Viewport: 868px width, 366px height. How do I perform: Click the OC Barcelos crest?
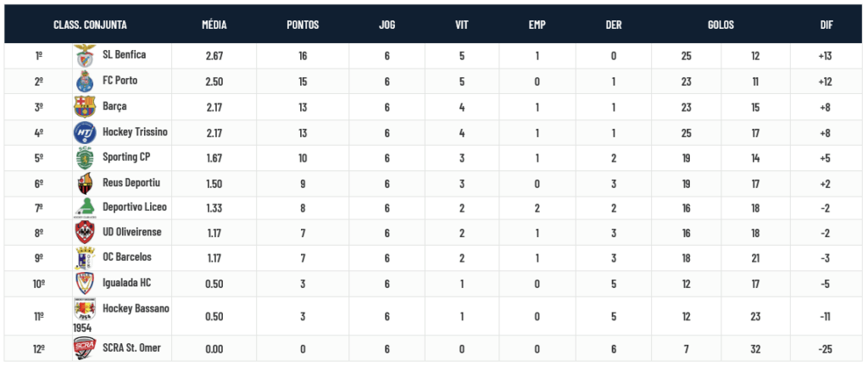[x=84, y=258]
